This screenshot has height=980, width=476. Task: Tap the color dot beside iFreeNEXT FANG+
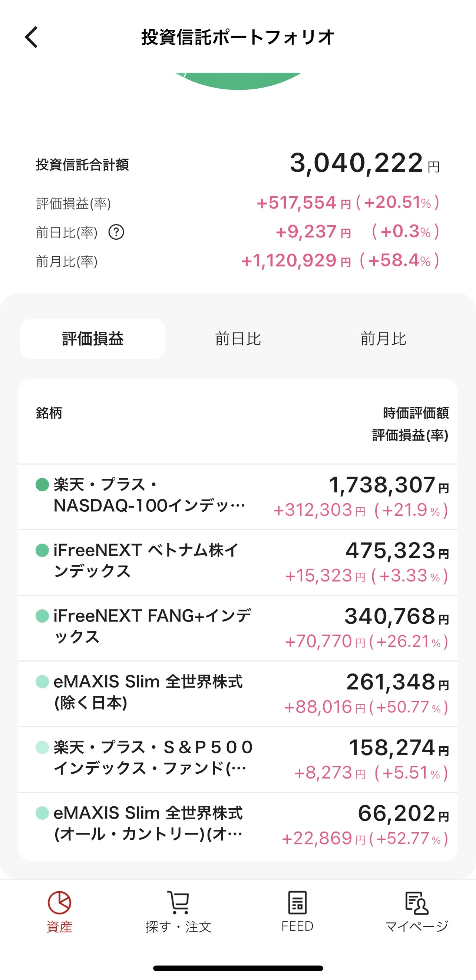(x=42, y=616)
